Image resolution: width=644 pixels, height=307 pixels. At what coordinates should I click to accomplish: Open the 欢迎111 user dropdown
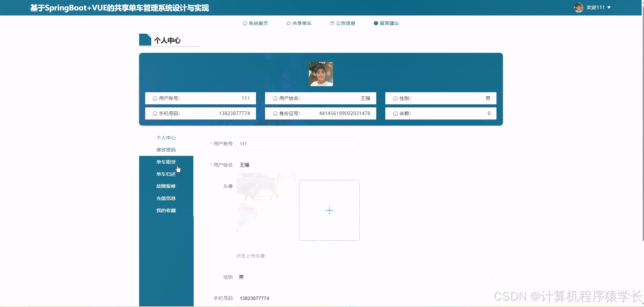pyautogui.click(x=596, y=7)
